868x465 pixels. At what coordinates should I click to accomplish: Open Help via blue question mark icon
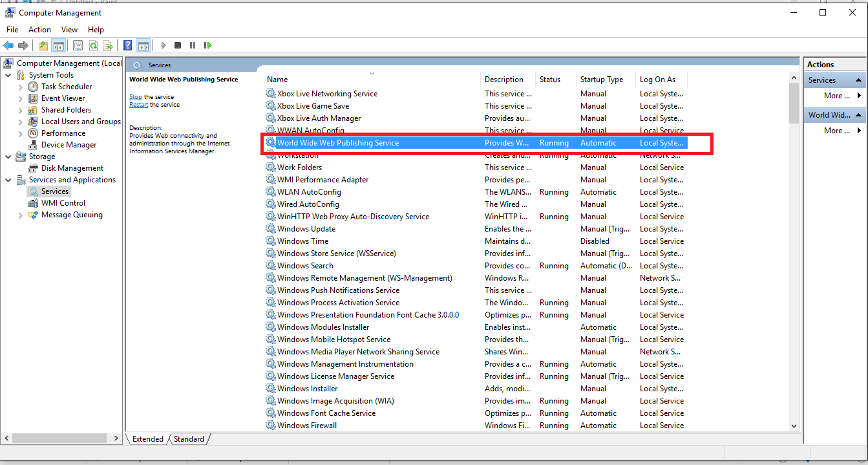coord(127,45)
